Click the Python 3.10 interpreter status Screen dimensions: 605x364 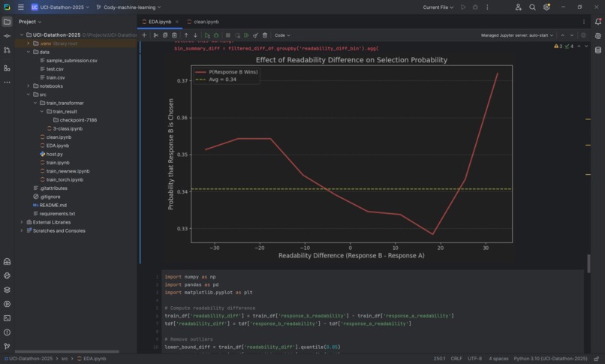tap(550, 359)
